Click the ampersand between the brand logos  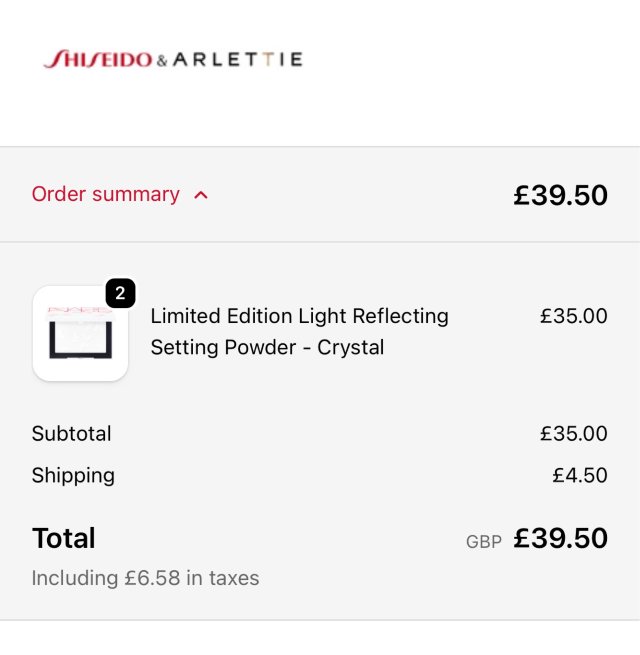(x=162, y=61)
